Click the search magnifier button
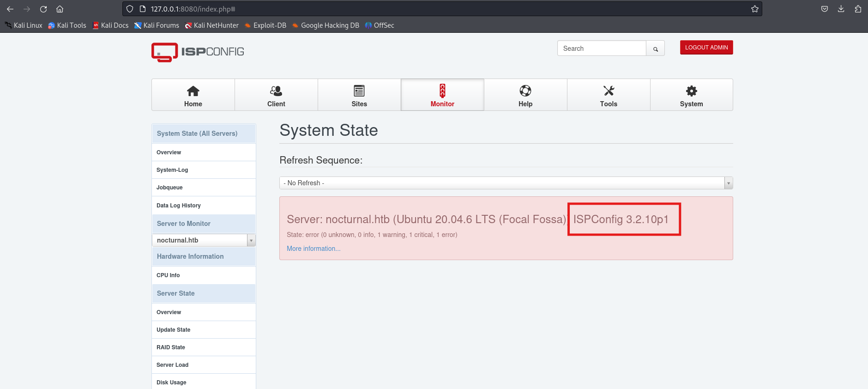Screen dimensions: 868x389 point(655,49)
